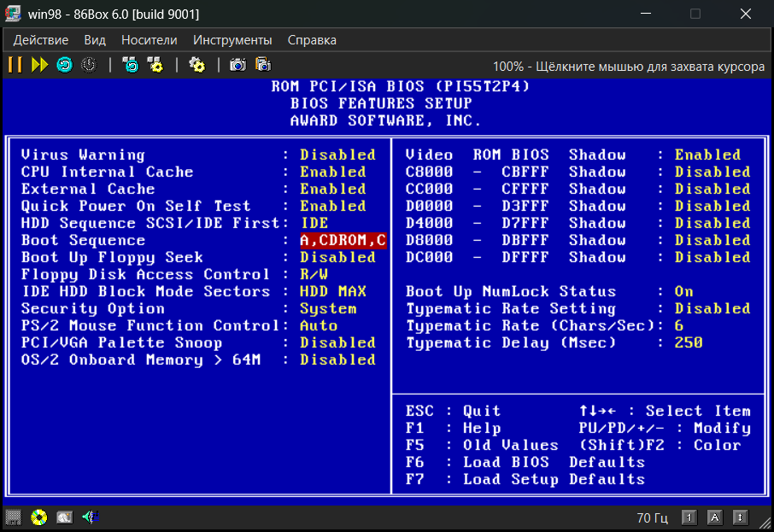
Task: Click the '70 Гц' refresh rate status
Action: coord(652,517)
